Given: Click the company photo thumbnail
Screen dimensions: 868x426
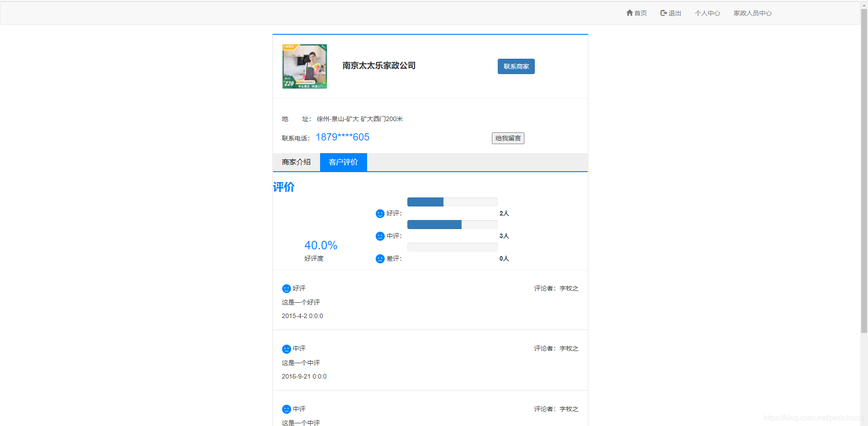Looking at the screenshot, I should point(304,66).
